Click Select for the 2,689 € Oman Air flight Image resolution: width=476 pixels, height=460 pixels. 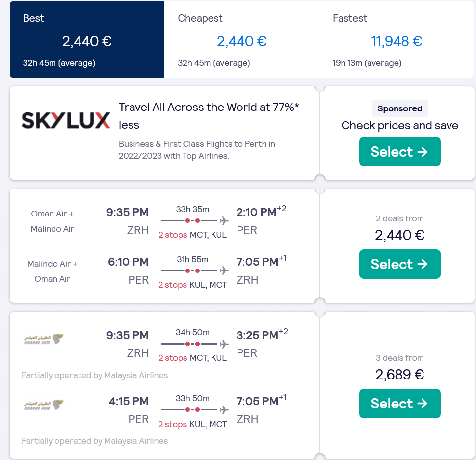[x=399, y=404]
